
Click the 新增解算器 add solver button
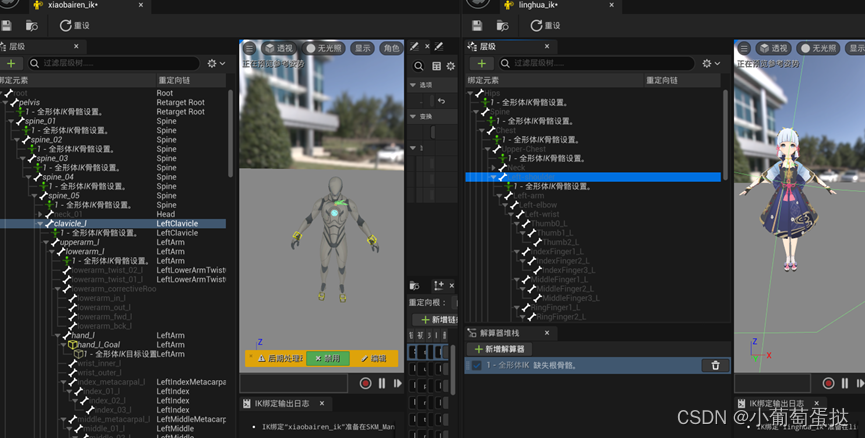[x=500, y=349]
